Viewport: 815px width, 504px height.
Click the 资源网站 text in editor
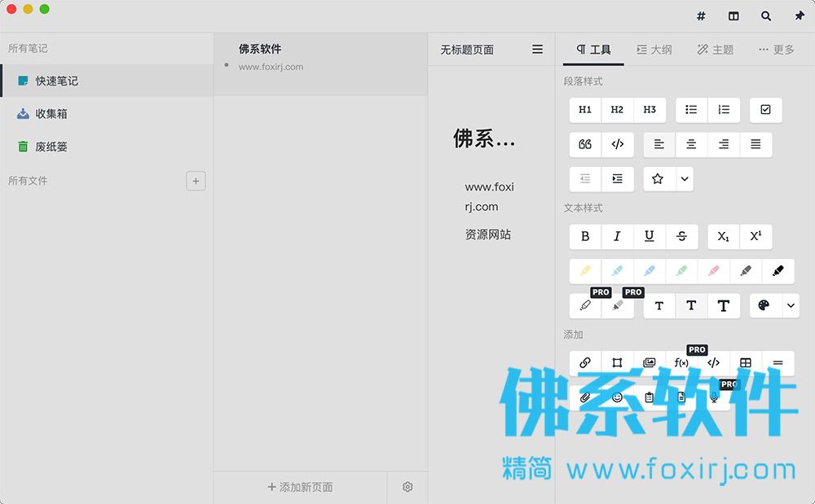[x=487, y=234]
